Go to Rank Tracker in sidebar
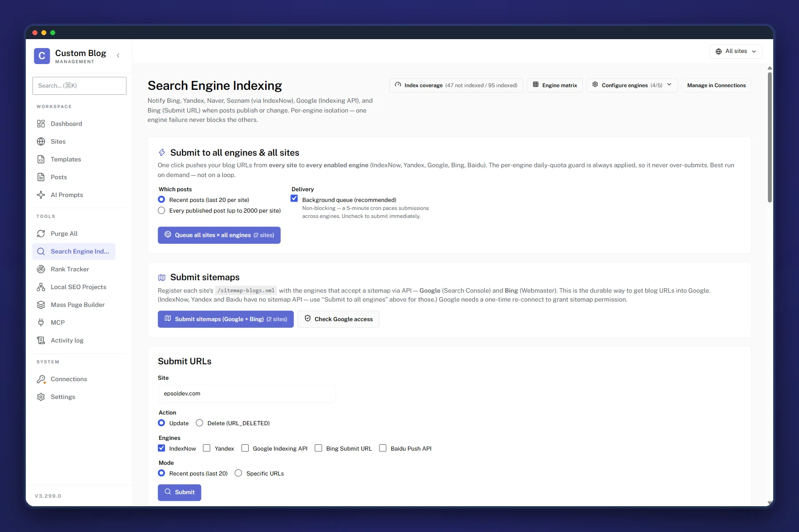This screenshot has width=799, height=532. (70, 269)
